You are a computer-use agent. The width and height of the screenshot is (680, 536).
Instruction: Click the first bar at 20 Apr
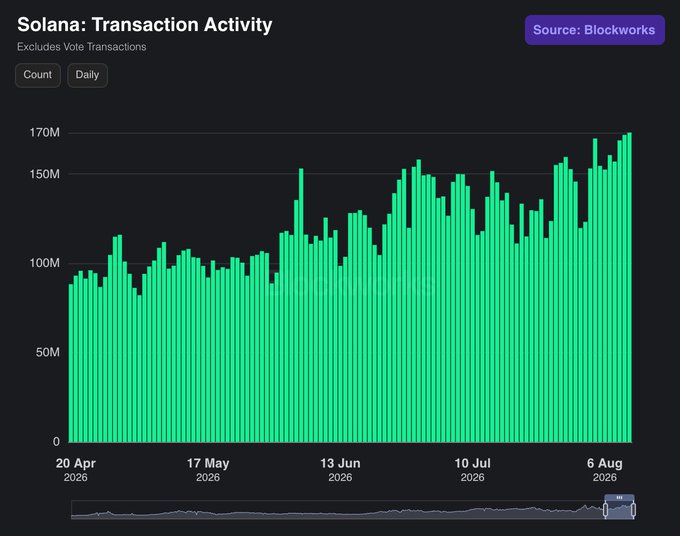coord(71,363)
